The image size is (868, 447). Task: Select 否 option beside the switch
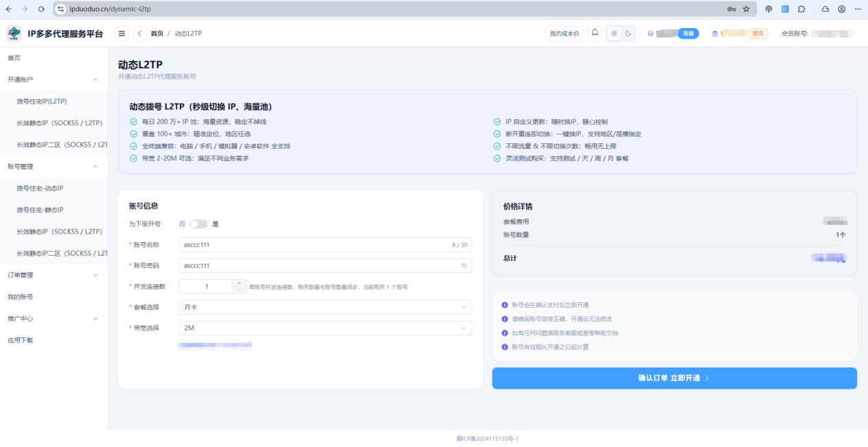(182, 224)
